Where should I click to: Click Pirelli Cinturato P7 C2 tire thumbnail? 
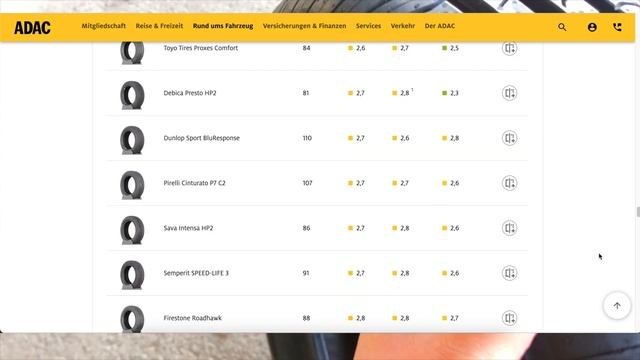132,185
